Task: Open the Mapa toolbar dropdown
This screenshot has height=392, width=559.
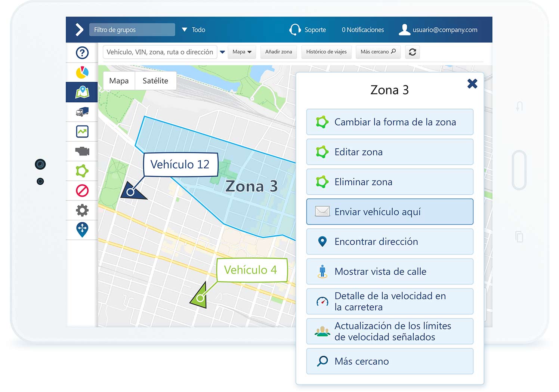Action: pyautogui.click(x=242, y=52)
